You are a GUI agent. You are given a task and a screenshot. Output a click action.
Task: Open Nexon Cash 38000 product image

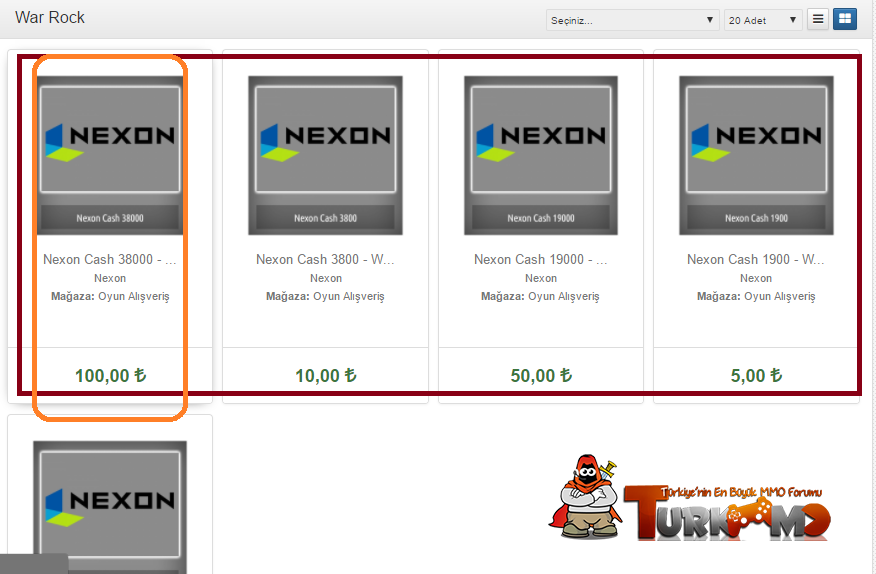click(110, 155)
